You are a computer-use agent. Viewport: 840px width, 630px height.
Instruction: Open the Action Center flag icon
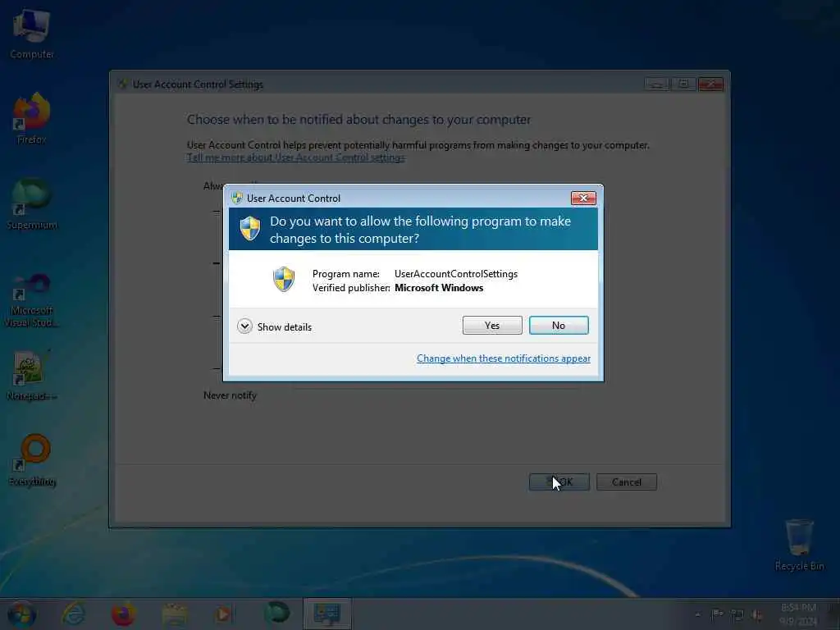coord(717,614)
